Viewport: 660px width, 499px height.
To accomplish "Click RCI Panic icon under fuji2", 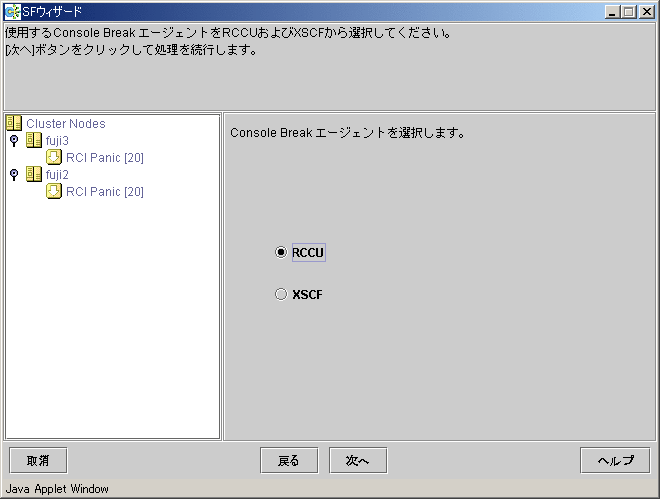I will point(54,191).
